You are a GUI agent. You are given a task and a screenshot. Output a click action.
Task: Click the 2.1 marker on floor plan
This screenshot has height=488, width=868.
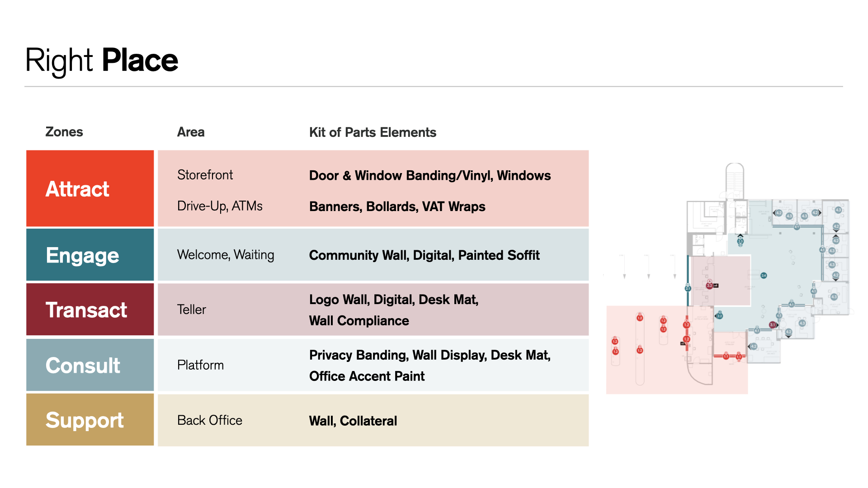(688, 288)
